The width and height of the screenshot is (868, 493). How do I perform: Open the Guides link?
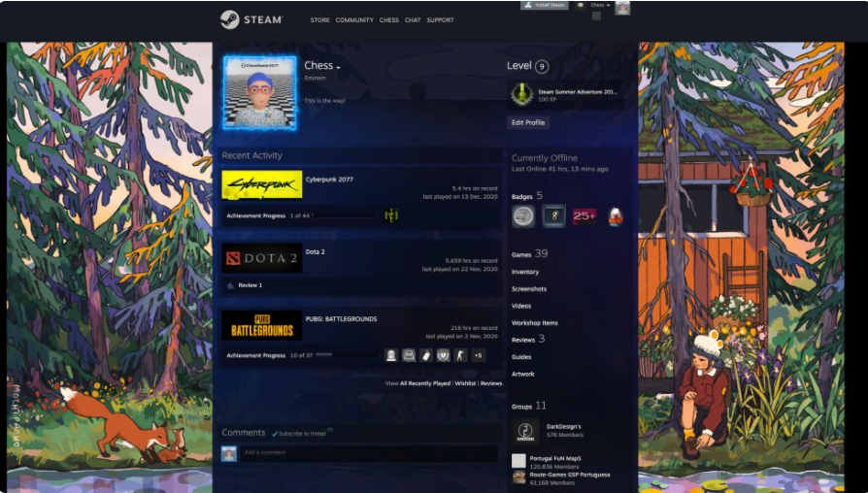coord(521,357)
